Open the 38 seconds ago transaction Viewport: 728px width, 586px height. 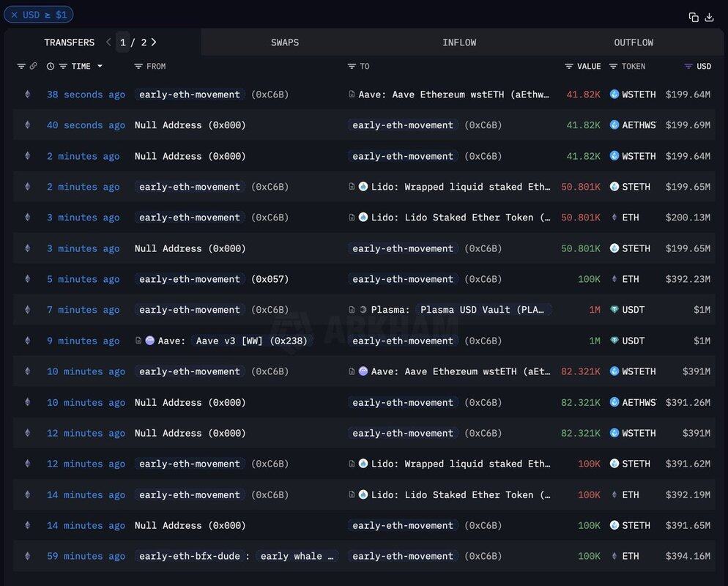click(86, 94)
